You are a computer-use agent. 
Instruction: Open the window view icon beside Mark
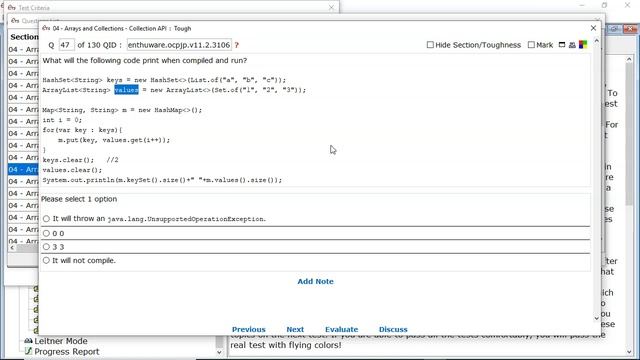(562, 45)
